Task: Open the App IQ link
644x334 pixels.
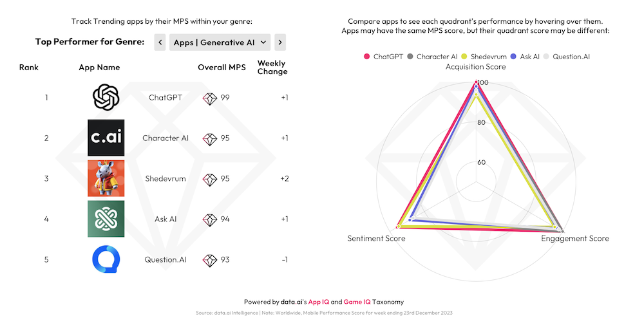Action: click(318, 302)
